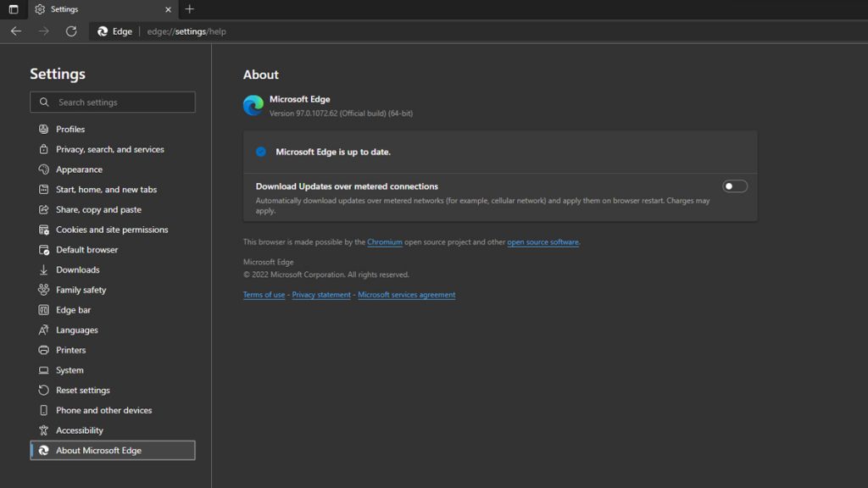
Task: Close the Settings tab
Action: tap(168, 9)
